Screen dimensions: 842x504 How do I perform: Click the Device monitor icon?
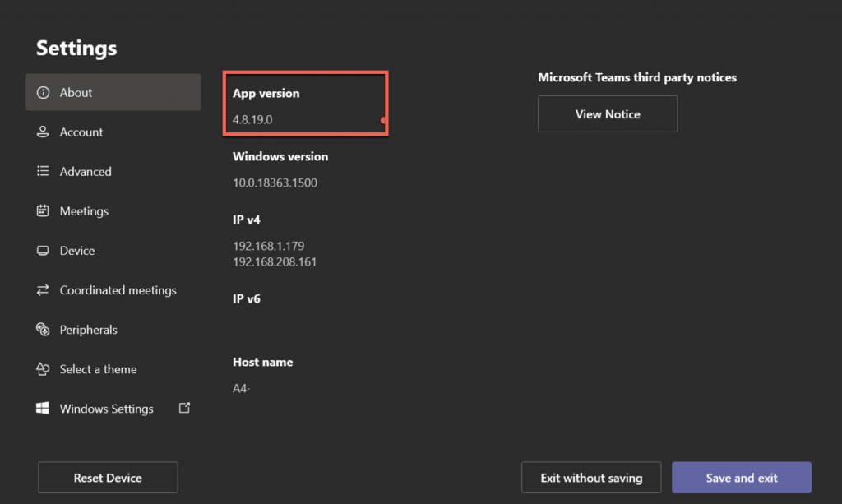44,251
